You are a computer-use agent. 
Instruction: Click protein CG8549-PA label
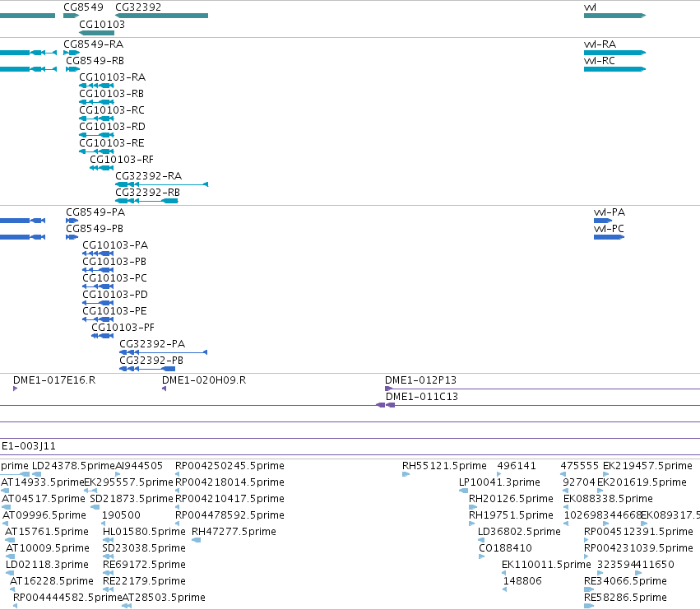coord(95,212)
